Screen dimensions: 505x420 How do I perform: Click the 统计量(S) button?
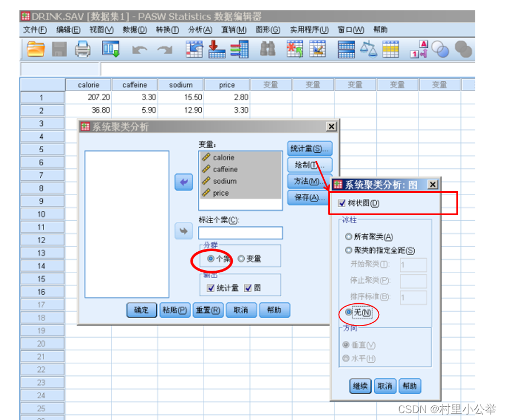pyautogui.click(x=309, y=148)
